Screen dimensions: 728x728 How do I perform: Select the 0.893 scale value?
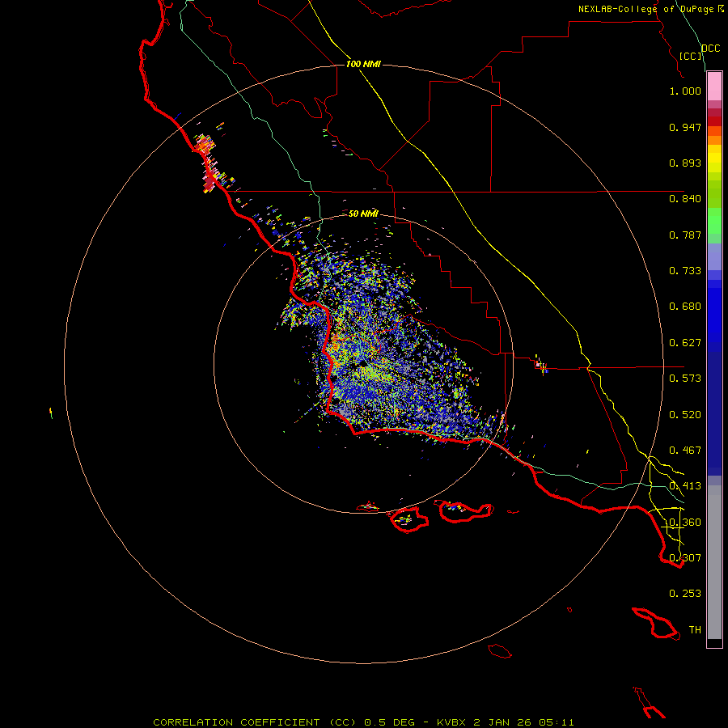click(x=685, y=163)
